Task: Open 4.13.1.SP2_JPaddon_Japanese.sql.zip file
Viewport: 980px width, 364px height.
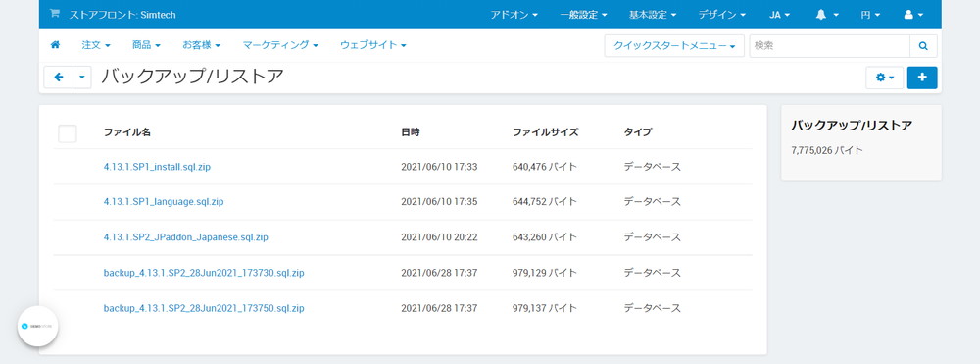Action: click(x=185, y=237)
